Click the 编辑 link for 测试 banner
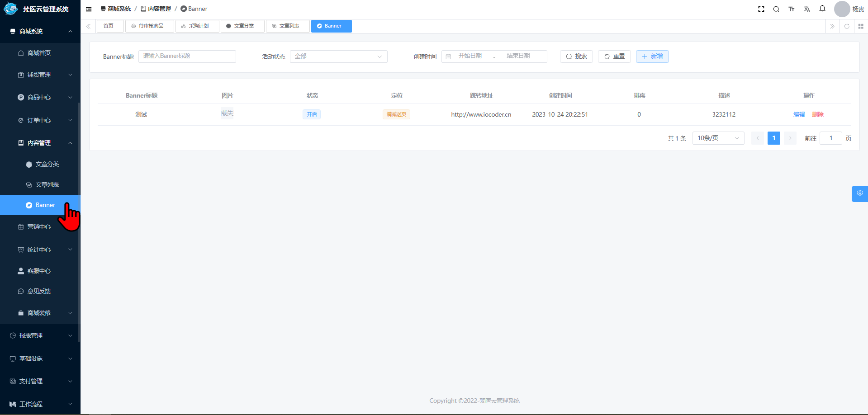The height and width of the screenshot is (415, 868). click(x=799, y=114)
